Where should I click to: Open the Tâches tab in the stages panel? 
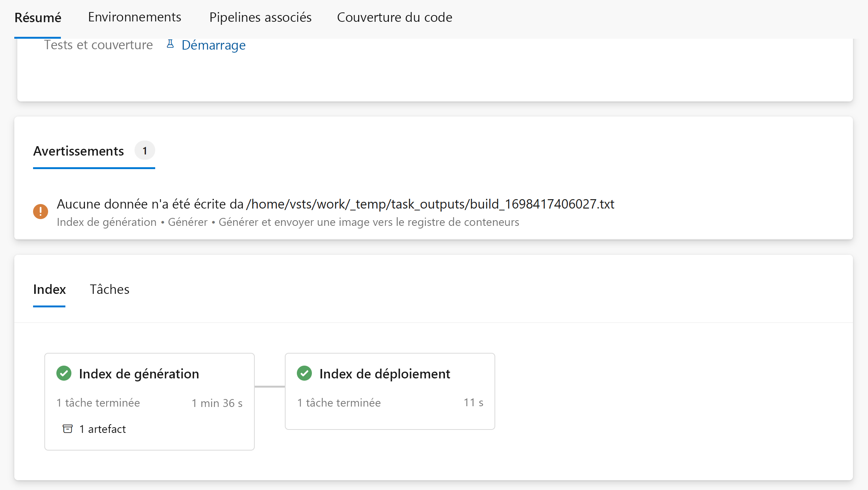[x=109, y=289]
